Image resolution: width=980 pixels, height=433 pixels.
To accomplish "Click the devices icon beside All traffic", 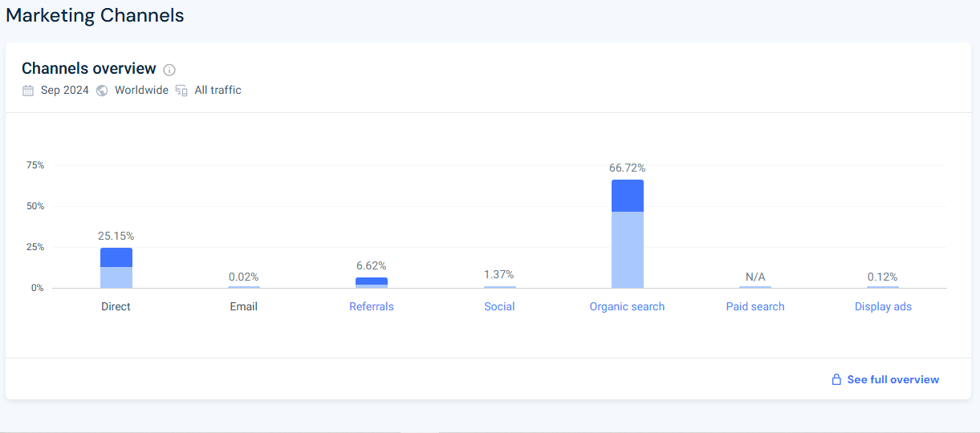I will pyautogui.click(x=181, y=90).
